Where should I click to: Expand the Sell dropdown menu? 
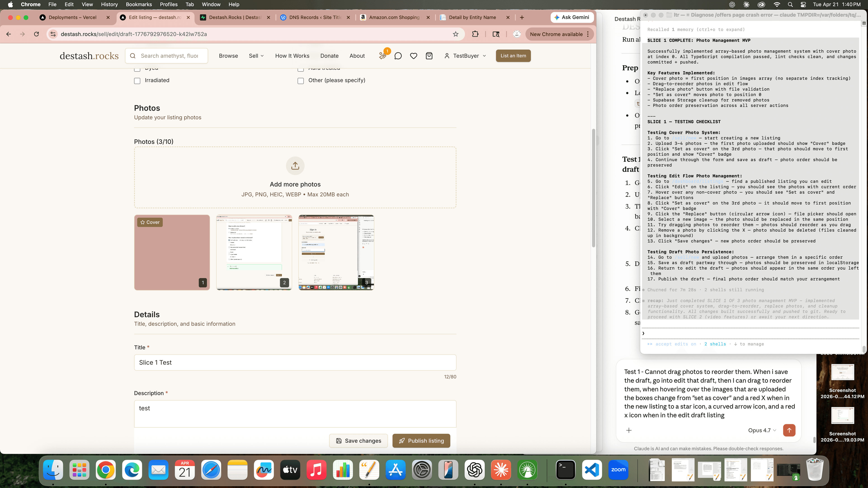coord(256,56)
